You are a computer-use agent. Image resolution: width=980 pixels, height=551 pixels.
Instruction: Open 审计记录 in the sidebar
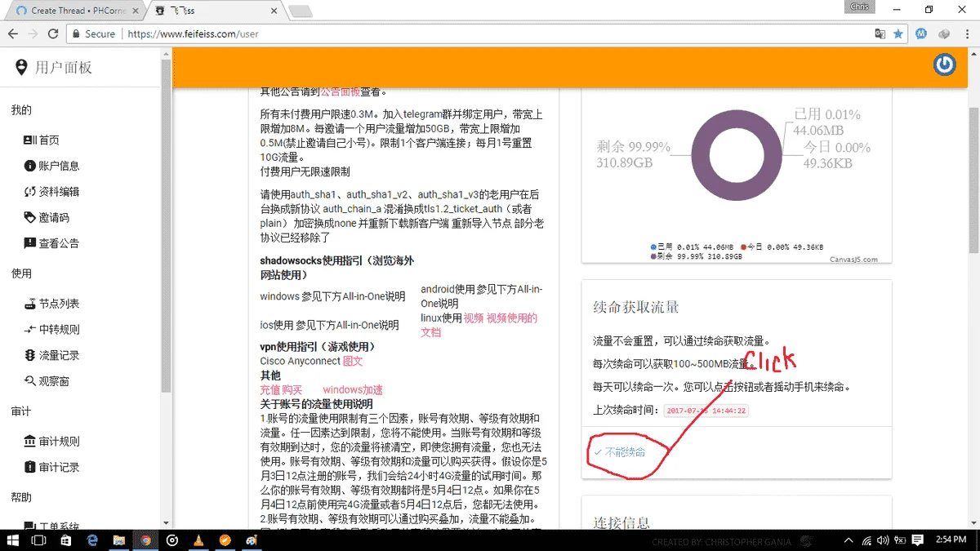point(52,468)
